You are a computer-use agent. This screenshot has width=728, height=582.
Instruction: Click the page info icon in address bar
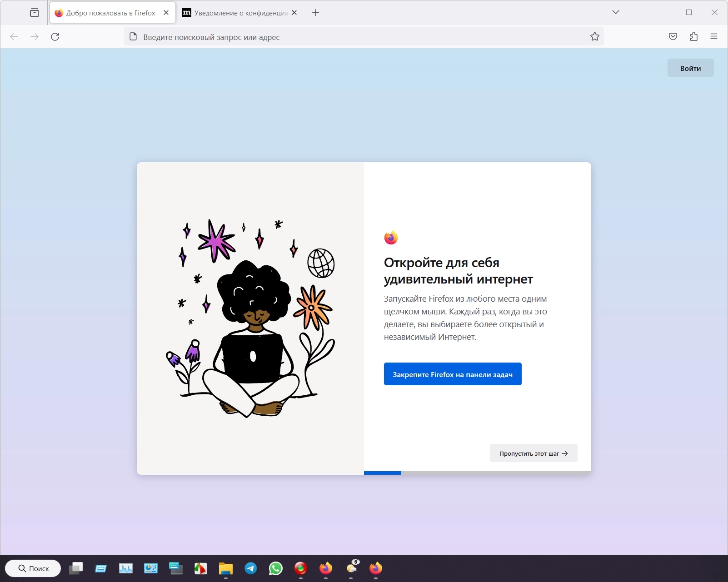133,37
